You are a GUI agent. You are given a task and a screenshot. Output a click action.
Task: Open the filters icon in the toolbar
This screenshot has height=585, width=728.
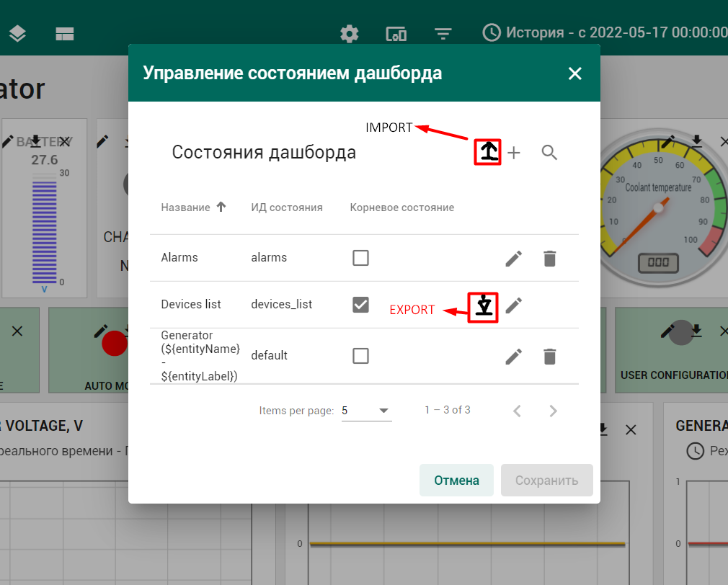(x=443, y=34)
